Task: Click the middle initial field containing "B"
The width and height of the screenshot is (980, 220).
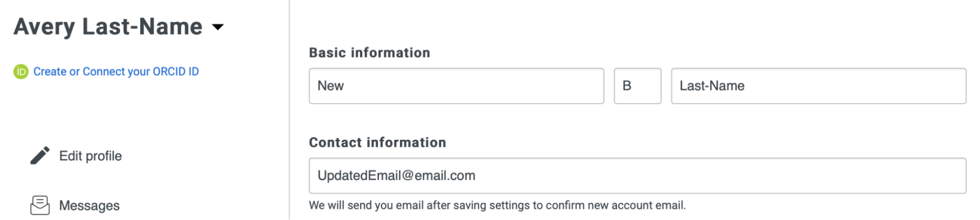Action: pyautogui.click(x=637, y=86)
